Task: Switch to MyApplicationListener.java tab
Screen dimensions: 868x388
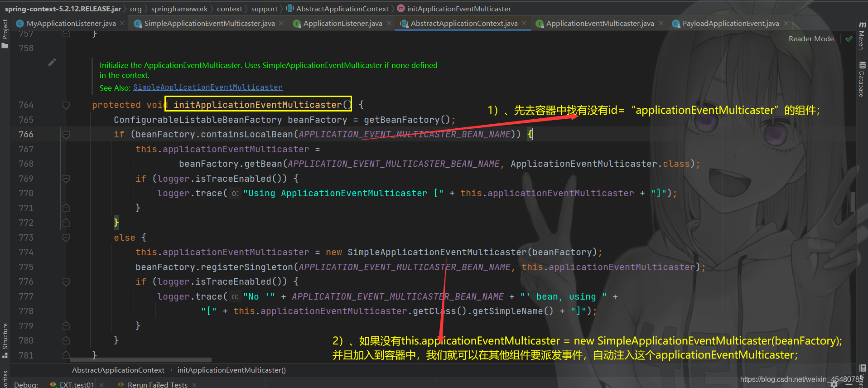Action: [x=71, y=23]
